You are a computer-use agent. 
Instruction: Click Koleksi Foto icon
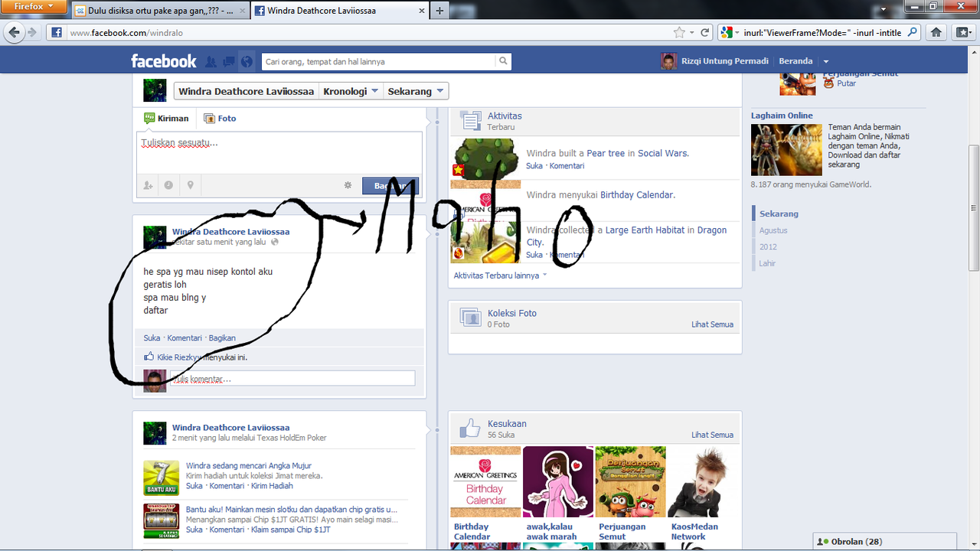(x=470, y=318)
